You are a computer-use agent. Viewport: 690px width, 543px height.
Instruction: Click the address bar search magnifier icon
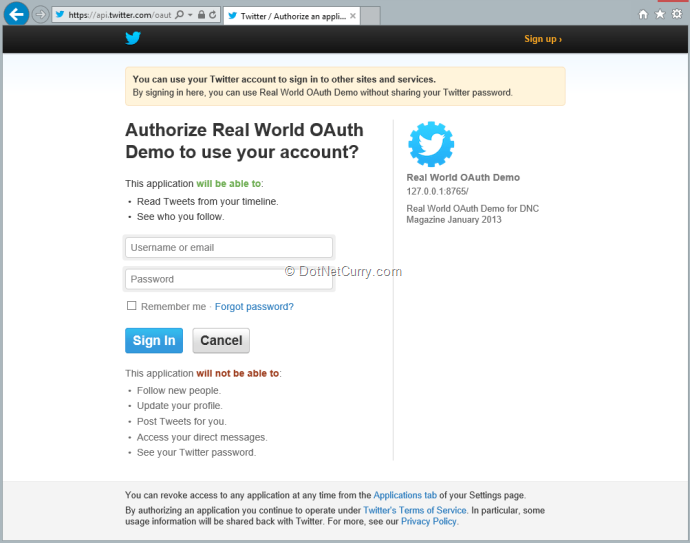coord(179,15)
